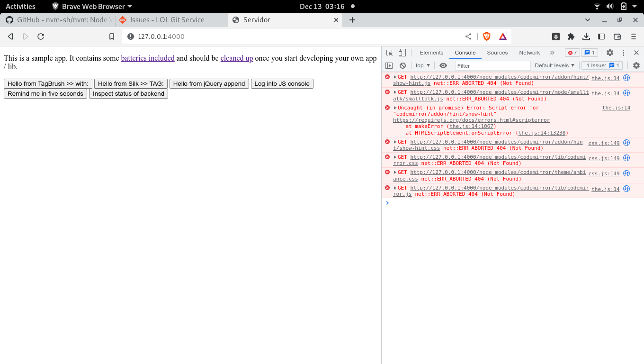Open Brave main hamburger menu
This screenshot has height=364, width=644.
click(x=634, y=36)
